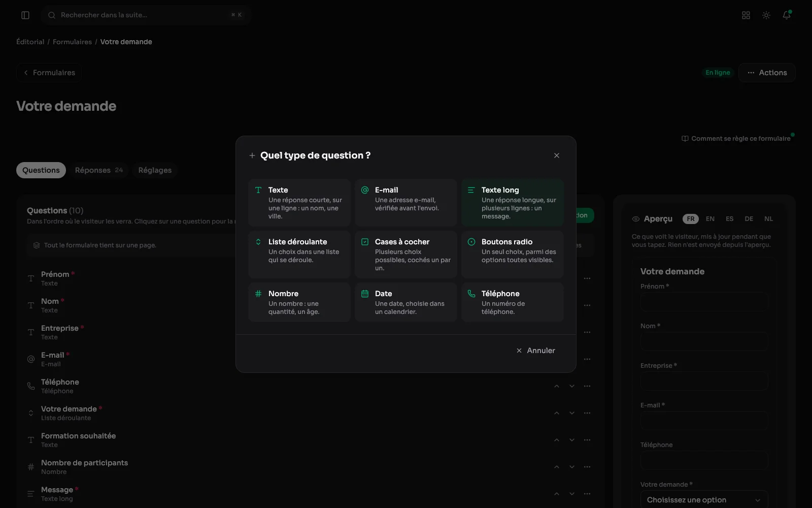This screenshot has height=508, width=812.
Task: Choose the Liste déroulante question type
Action: pos(299,254)
